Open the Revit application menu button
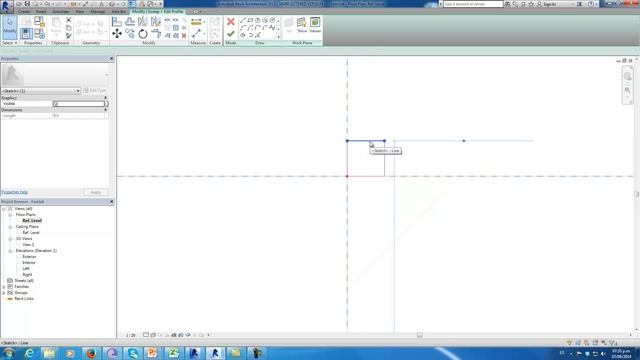This screenshot has height=360, width=640. point(6,6)
